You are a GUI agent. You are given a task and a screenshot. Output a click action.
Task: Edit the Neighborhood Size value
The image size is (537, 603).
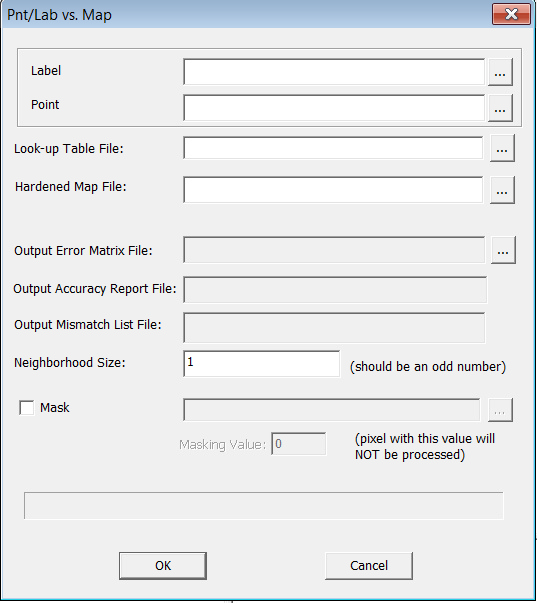262,364
